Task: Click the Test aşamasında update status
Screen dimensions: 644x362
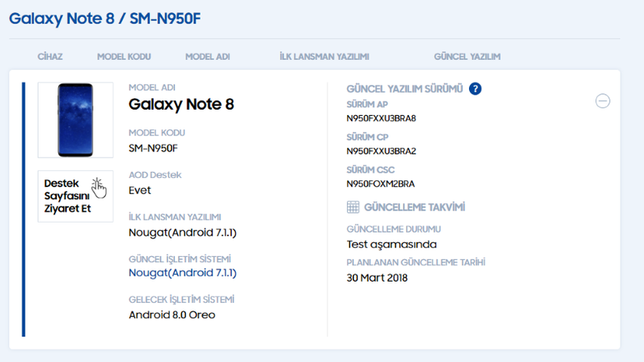Action: (391, 244)
